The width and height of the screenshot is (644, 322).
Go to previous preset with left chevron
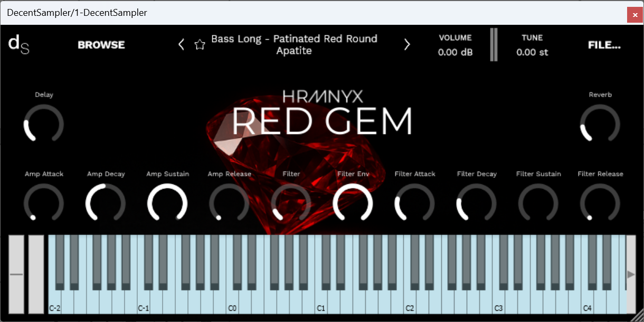(182, 44)
